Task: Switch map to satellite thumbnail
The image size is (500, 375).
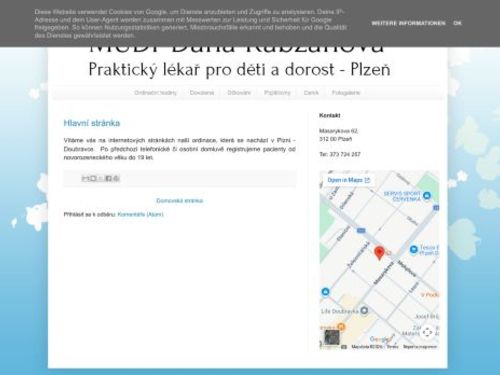Action: (332, 337)
